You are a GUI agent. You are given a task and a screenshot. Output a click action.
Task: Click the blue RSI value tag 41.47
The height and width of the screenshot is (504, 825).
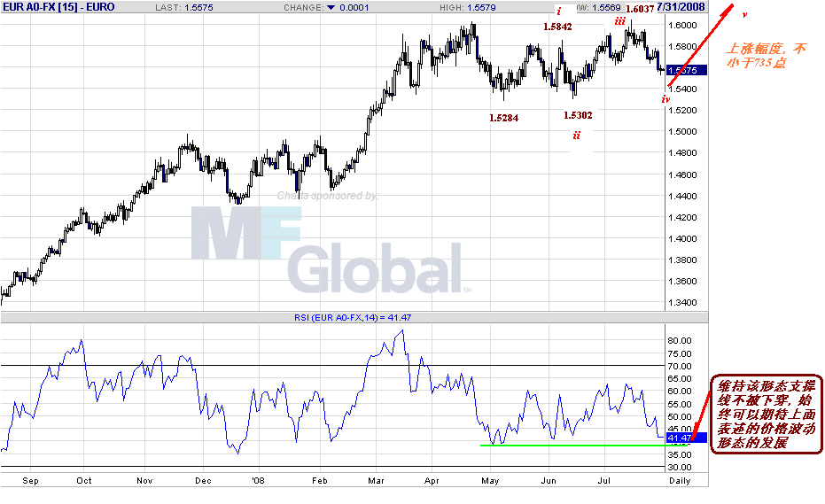point(687,438)
